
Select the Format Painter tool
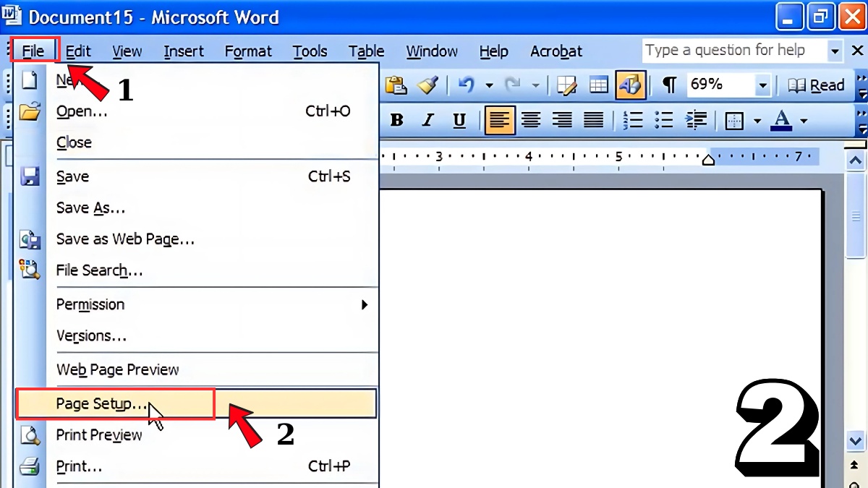[428, 85]
